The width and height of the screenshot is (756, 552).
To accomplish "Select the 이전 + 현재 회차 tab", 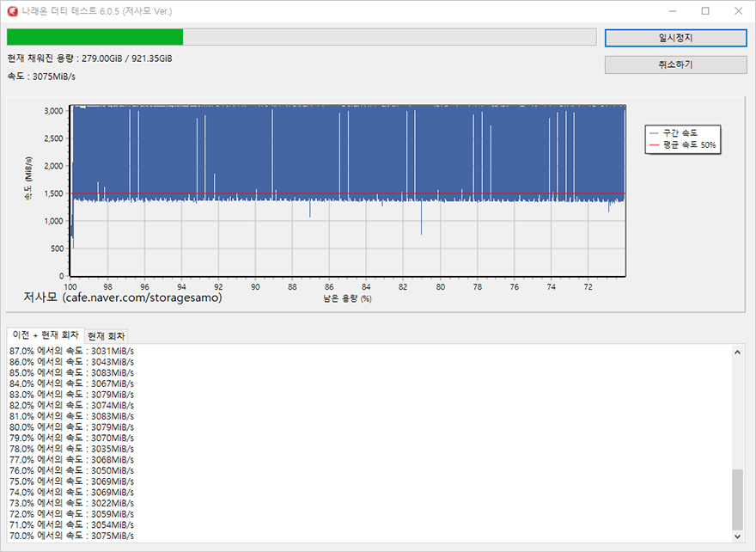I will [x=46, y=334].
